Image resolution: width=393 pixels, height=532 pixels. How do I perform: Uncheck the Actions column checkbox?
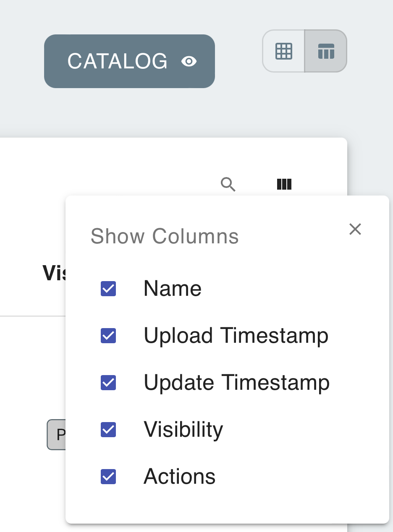(108, 477)
